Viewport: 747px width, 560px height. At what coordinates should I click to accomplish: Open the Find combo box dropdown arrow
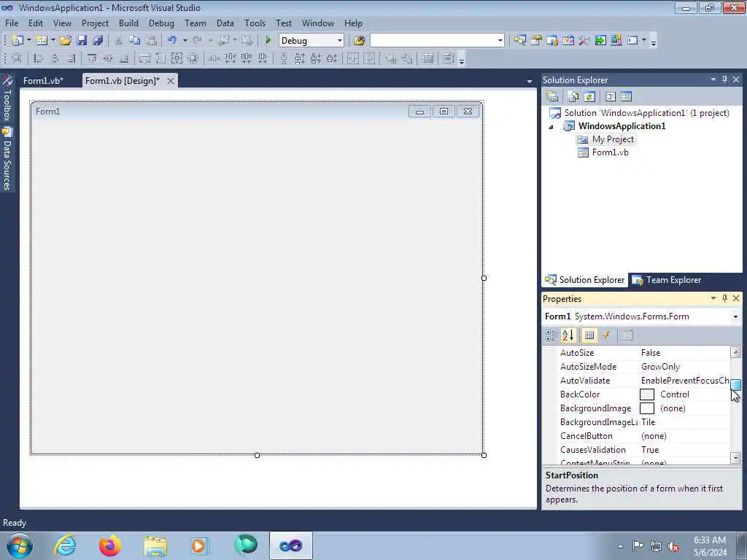click(x=500, y=41)
